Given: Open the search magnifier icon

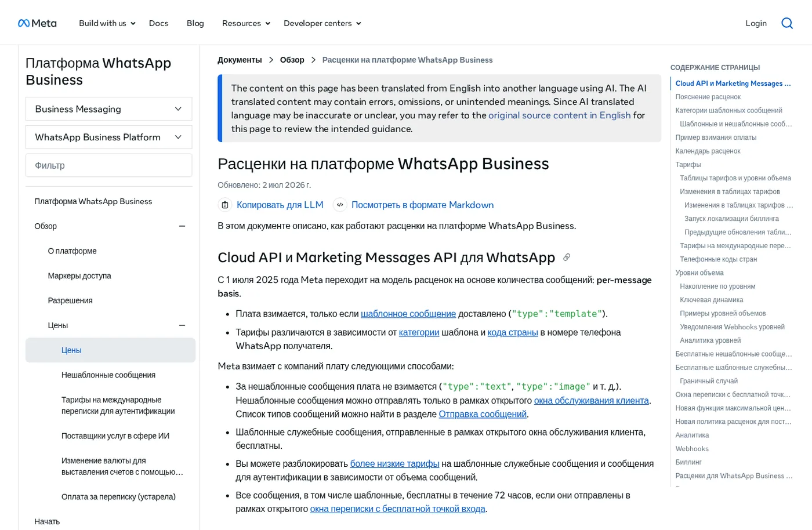Looking at the screenshot, I should click(x=787, y=23).
